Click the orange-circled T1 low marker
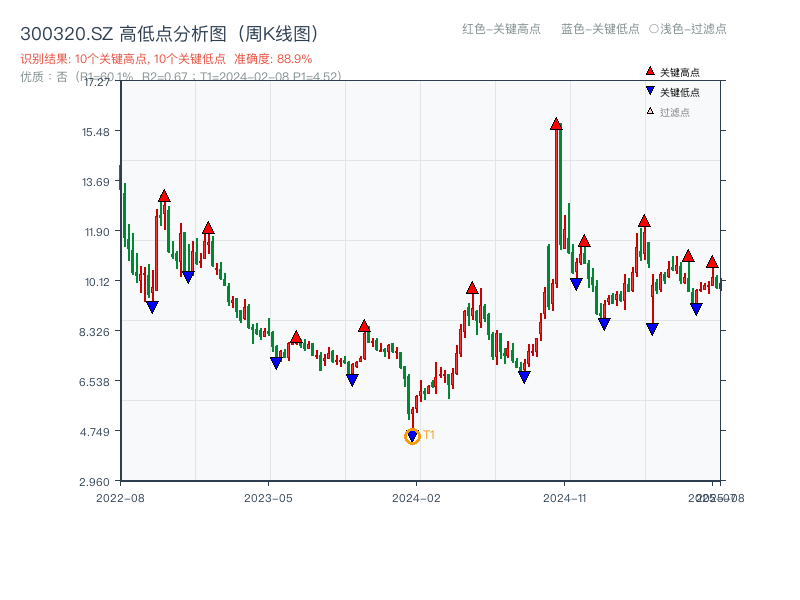This screenshot has height=600, width=800. [x=412, y=436]
